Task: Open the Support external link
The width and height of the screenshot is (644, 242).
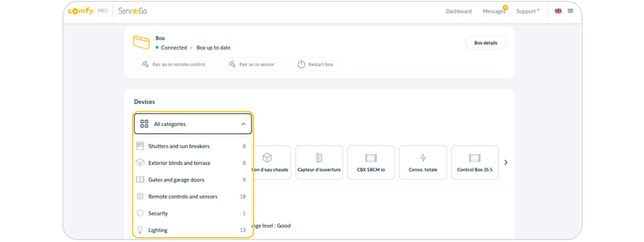Action: pyautogui.click(x=528, y=11)
